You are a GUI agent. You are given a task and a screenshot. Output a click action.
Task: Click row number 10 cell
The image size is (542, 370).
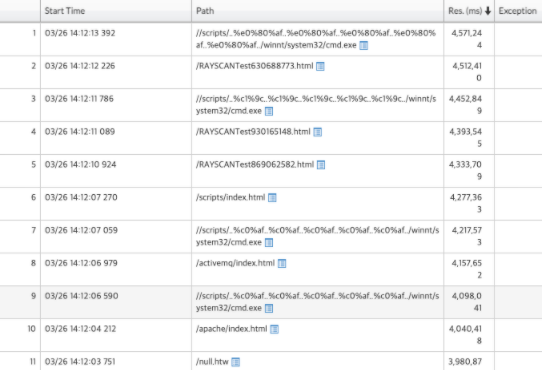20,335
